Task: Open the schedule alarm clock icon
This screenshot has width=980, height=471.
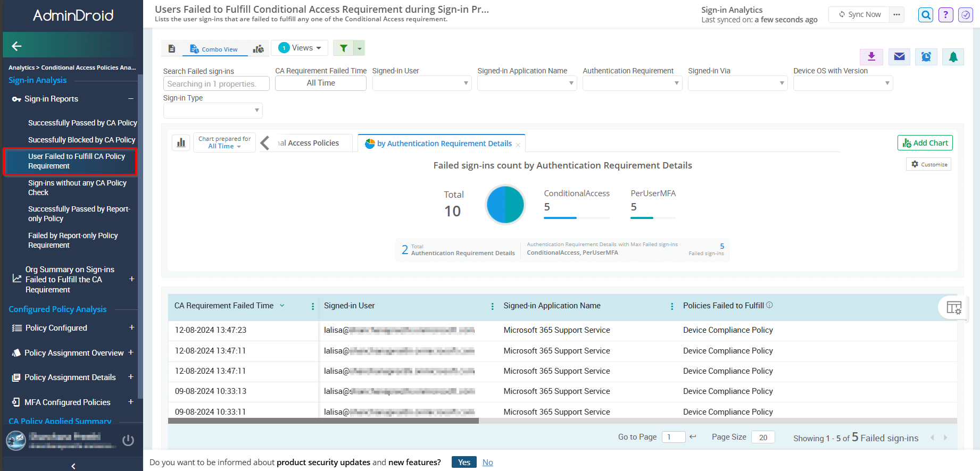Action: point(926,56)
